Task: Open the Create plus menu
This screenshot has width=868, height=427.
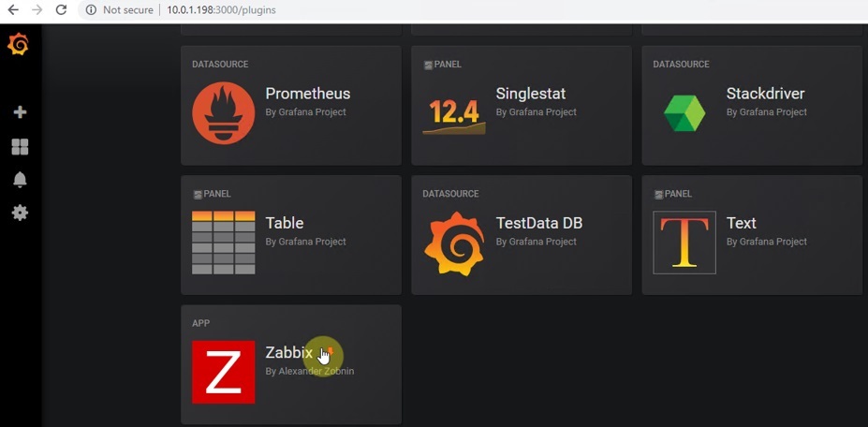Action: coord(20,112)
